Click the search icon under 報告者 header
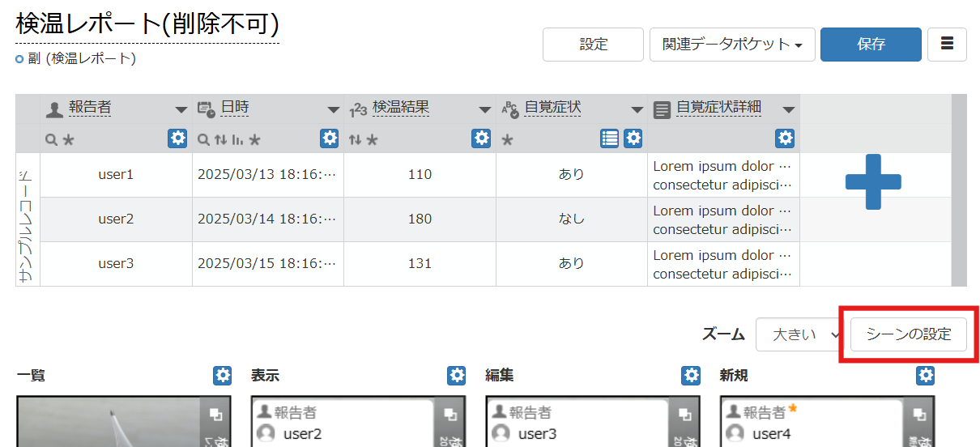The height and width of the screenshot is (447, 980). pyautogui.click(x=51, y=139)
